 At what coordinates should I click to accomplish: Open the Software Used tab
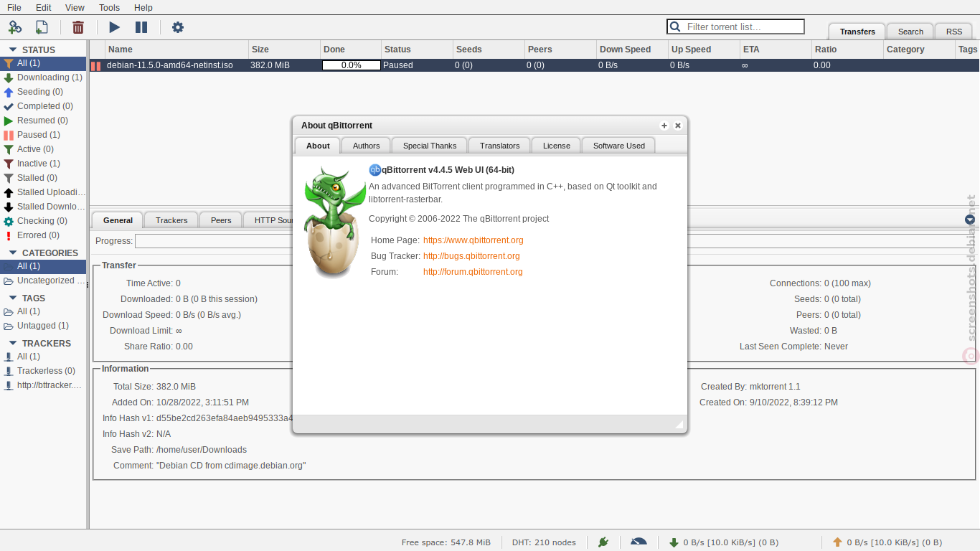[x=618, y=146]
